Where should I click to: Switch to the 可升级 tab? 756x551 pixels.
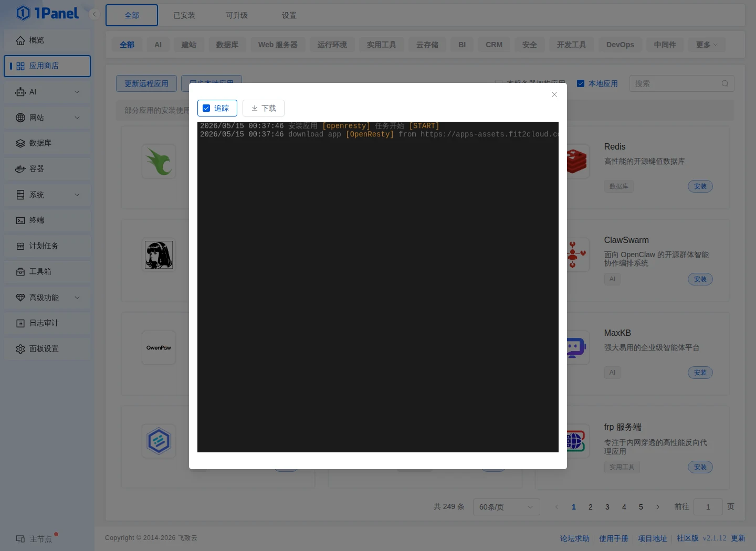tap(237, 15)
